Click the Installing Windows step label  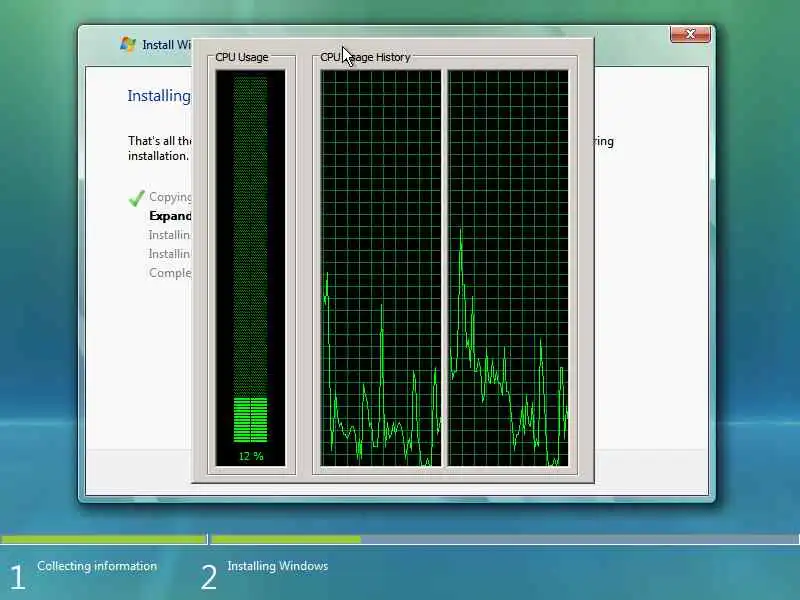tap(278, 566)
